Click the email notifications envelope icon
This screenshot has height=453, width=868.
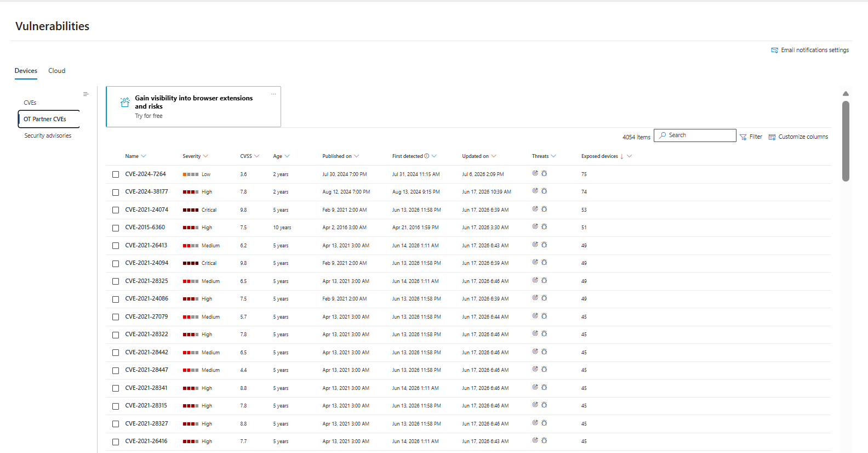[x=774, y=50]
